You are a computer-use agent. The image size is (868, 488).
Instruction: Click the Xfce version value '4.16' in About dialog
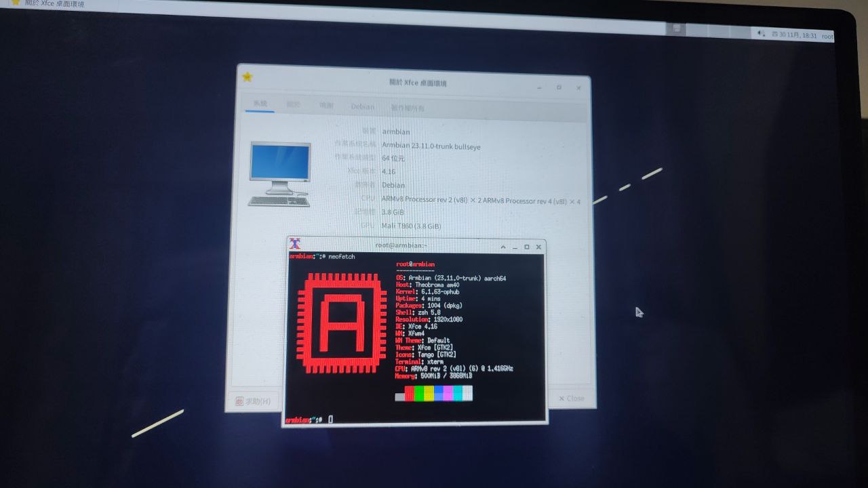389,171
